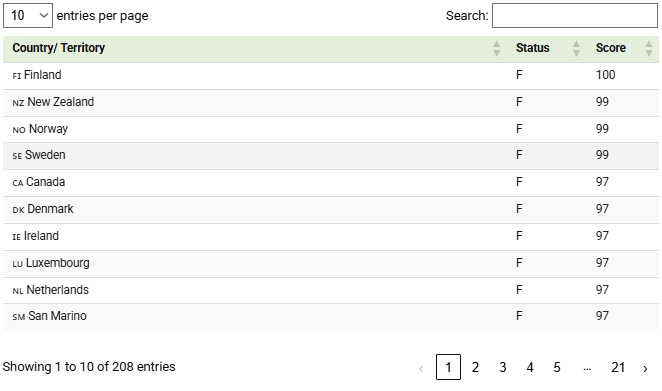Click the Country/Territory column header
This screenshot has width=662, height=391.
coord(59,48)
